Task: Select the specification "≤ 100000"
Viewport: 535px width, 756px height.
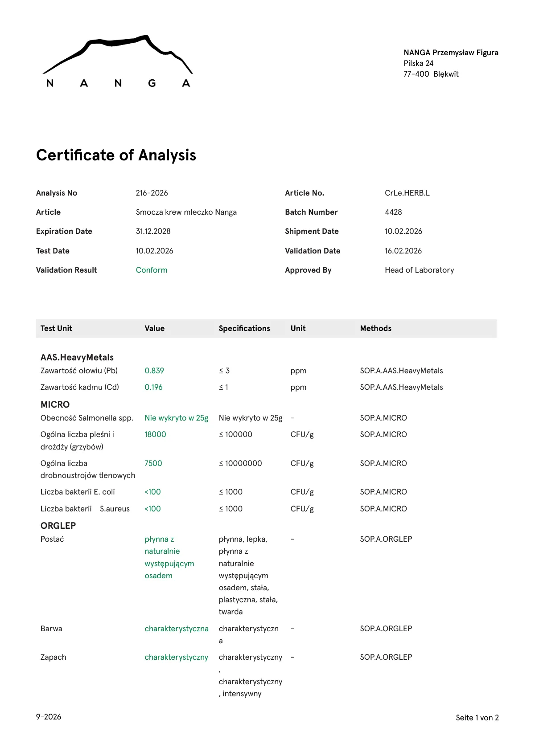Action: point(235,434)
